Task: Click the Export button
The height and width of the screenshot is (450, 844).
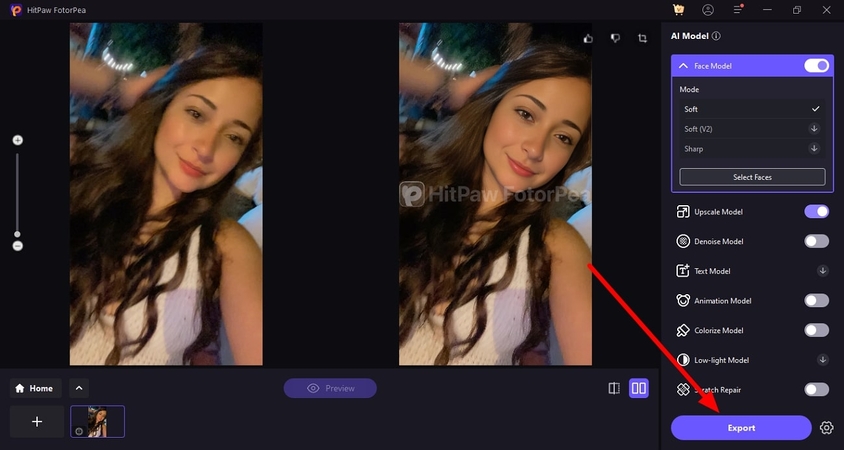Action: pyautogui.click(x=741, y=428)
